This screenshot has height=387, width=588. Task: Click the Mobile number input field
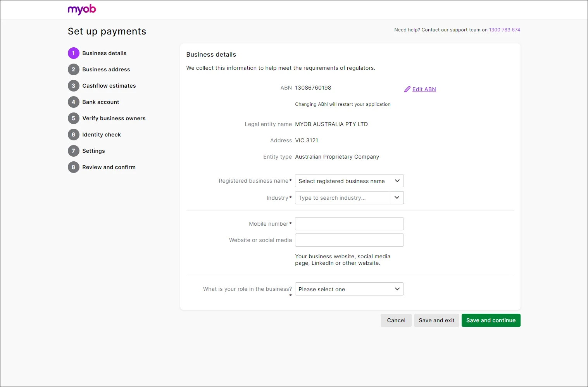click(x=349, y=224)
